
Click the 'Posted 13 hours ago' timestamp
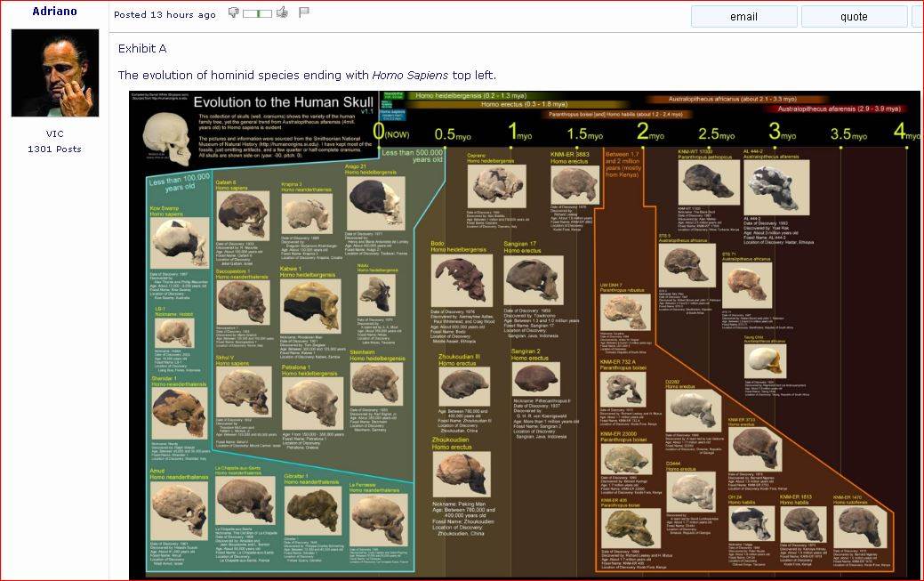point(165,15)
